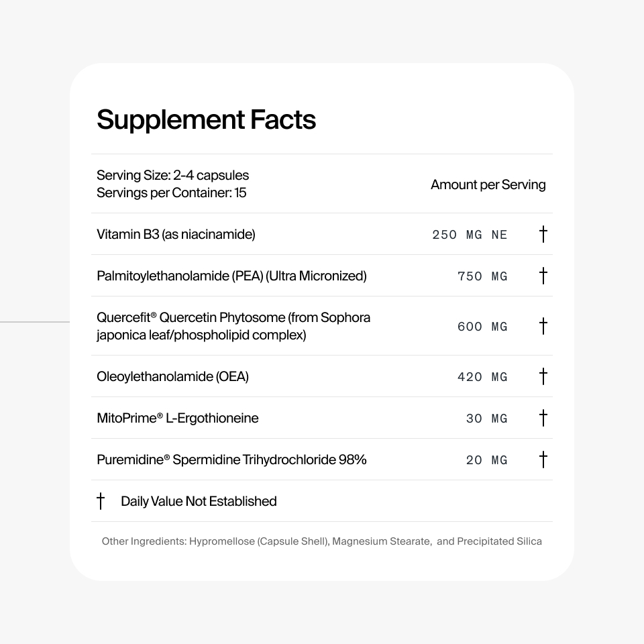644x644 pixels.
Task: Click the Quercefit Quercetin Phytosome ingredient text
Action: (x=233, y=326)
